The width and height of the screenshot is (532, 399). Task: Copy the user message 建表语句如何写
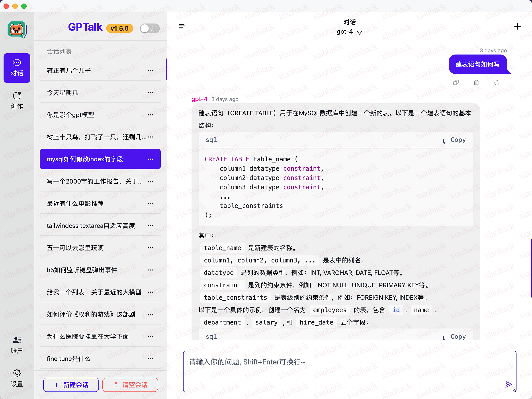click(x=456, y=82)
